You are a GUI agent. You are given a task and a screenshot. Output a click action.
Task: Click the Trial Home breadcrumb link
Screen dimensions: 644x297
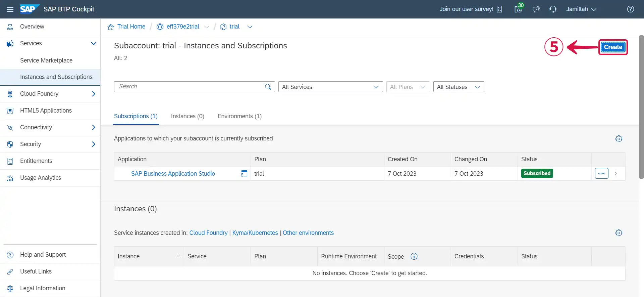click(x=131, y=27)
